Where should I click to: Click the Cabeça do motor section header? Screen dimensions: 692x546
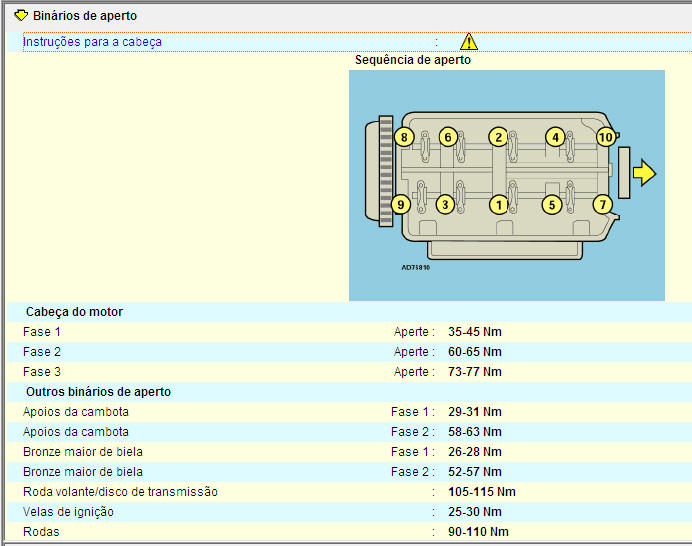coord(74,312)
